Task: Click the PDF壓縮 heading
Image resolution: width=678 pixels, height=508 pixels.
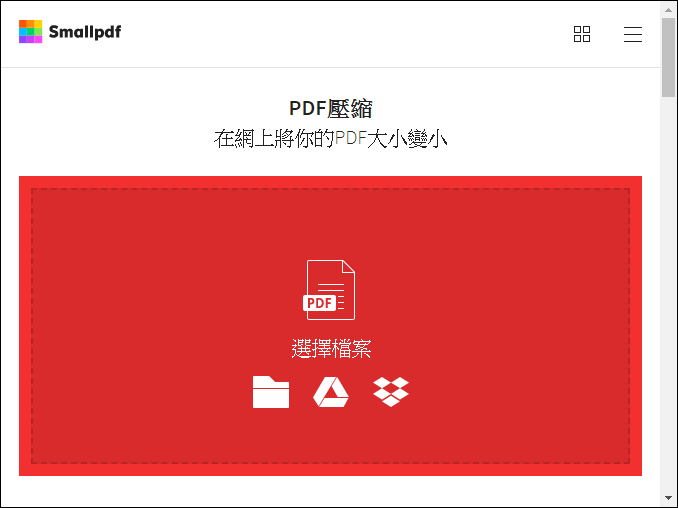Action: 331,108
